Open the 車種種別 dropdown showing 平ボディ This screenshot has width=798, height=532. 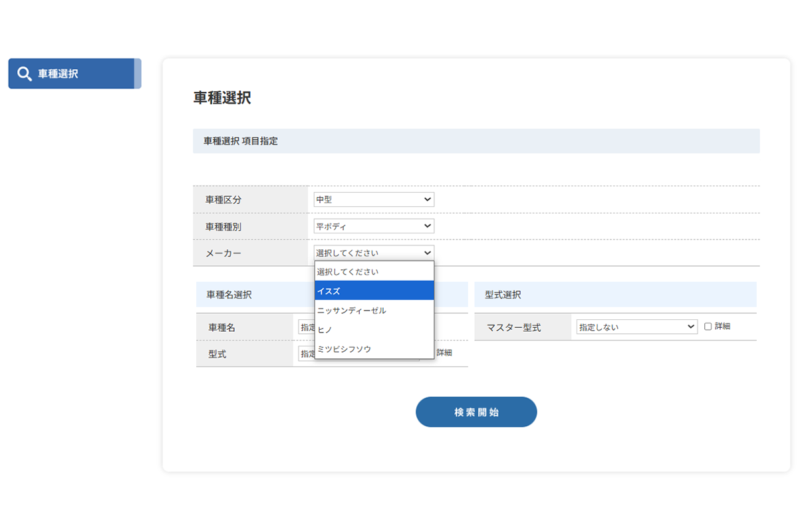click(x=374, y=226)
